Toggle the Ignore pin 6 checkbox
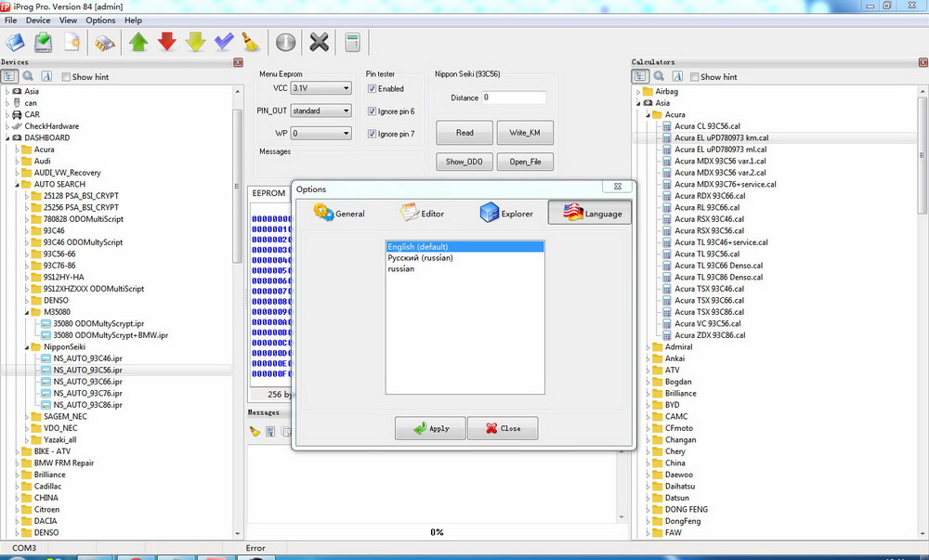Viewport: 929px width, 560px height. 373,111
